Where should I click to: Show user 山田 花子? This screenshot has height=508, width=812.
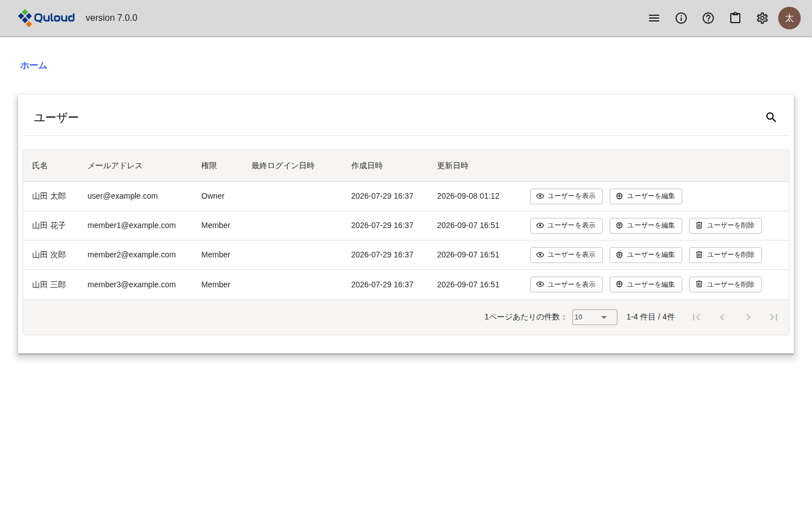click(x=566, y=226)
